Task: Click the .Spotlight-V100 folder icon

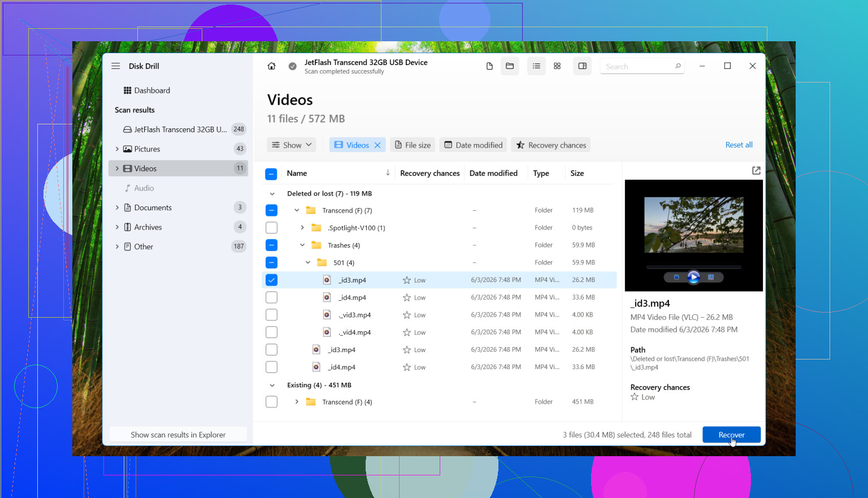Action: click(316, 228)
